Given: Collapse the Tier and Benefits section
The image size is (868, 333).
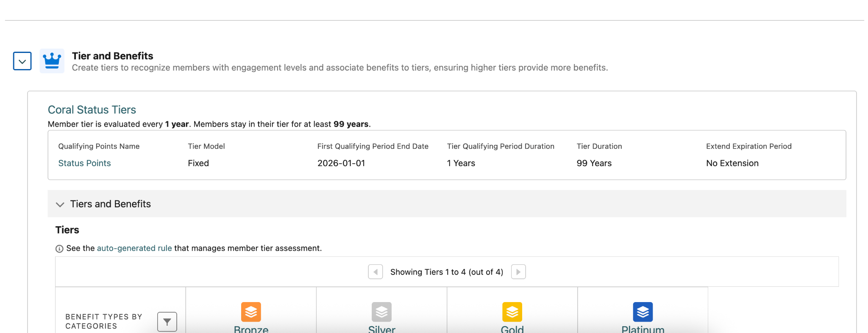Looking at the screenshot, I should pyautogui.click(x=22, y=61).
